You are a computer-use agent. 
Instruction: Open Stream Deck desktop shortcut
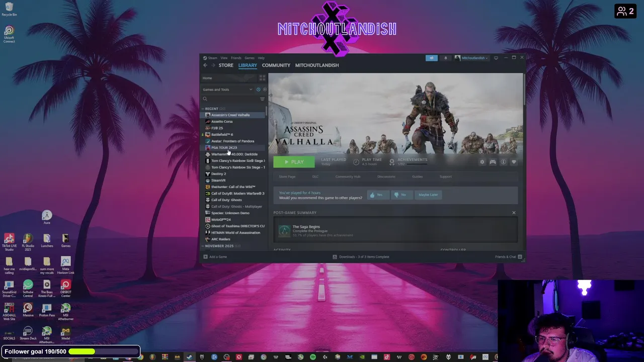pos(28,333)
